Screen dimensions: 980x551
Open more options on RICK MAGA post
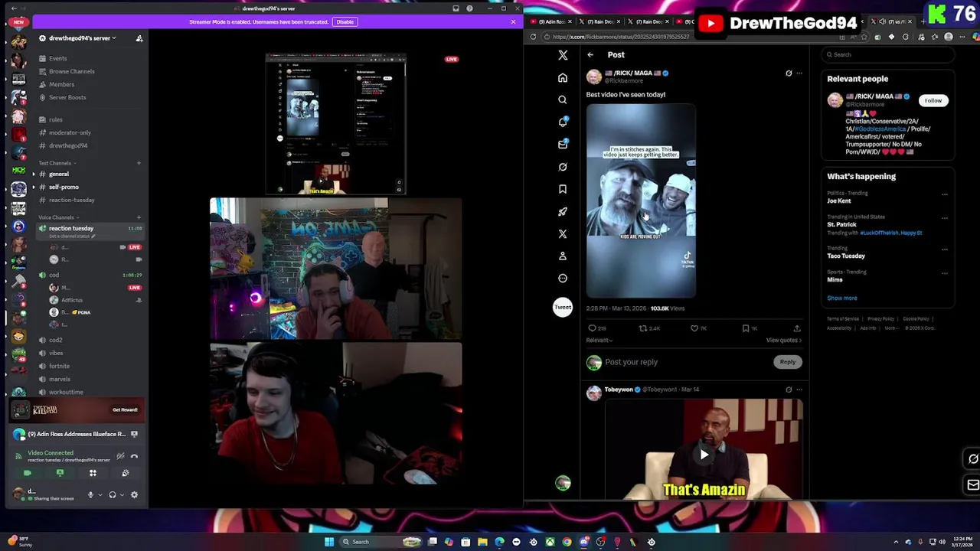[x=799, y=73]
